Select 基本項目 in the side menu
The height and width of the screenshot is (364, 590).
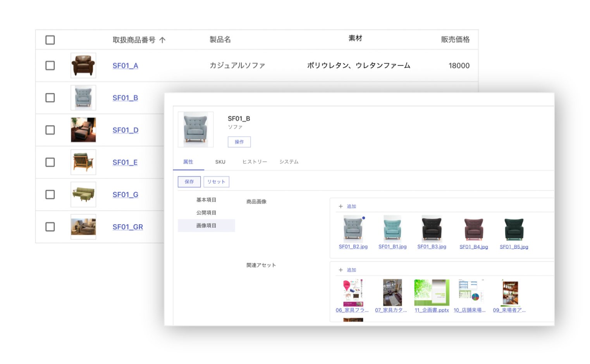[206, 200]
